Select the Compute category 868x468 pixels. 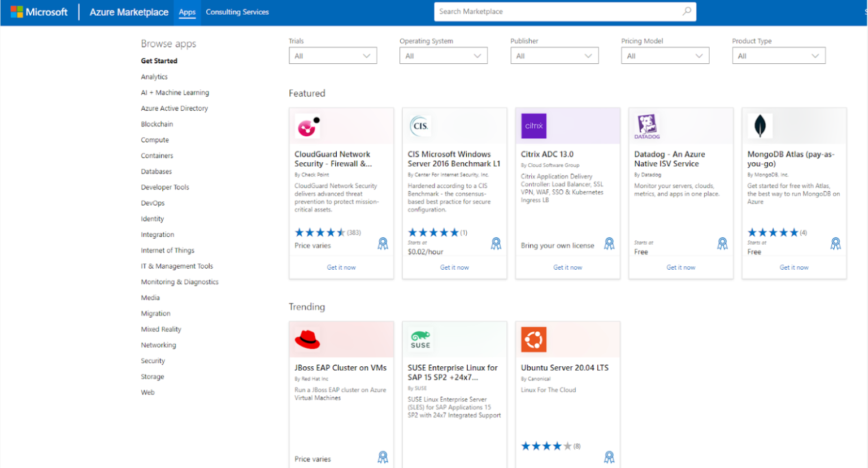(x=155, y=140)
